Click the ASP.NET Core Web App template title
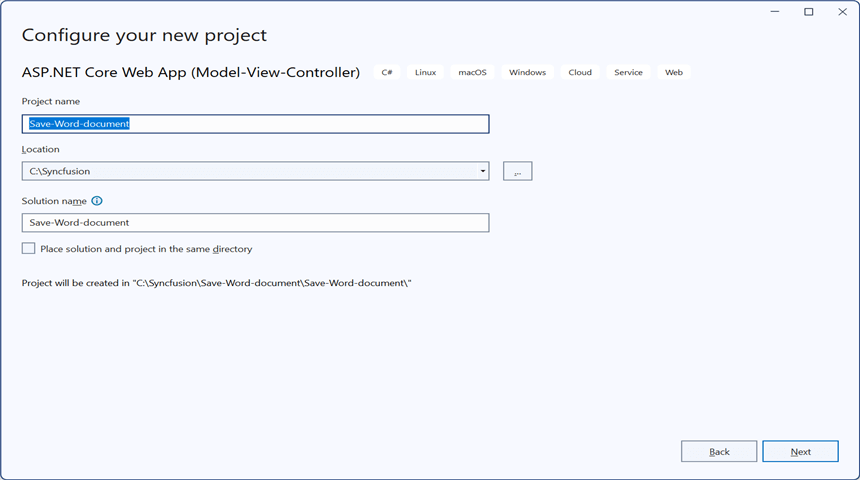This screenshot has height=480, width=860. (x=191, y=72)
